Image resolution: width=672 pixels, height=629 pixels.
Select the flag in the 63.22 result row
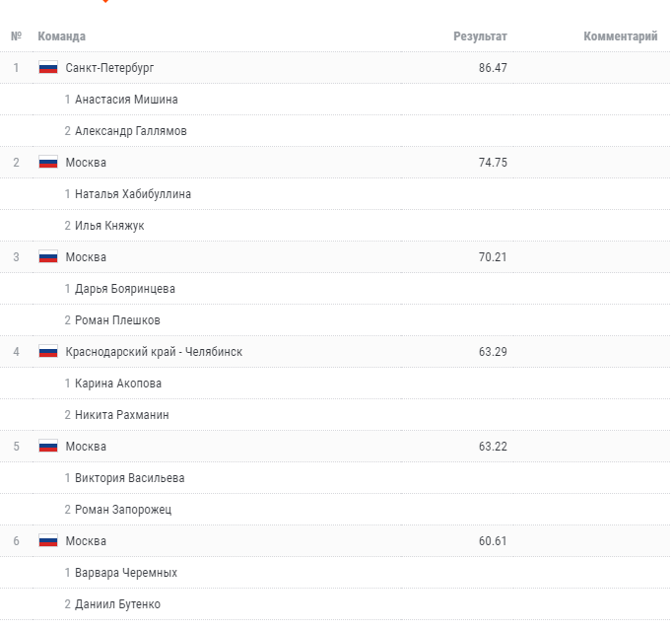point(48,447)
